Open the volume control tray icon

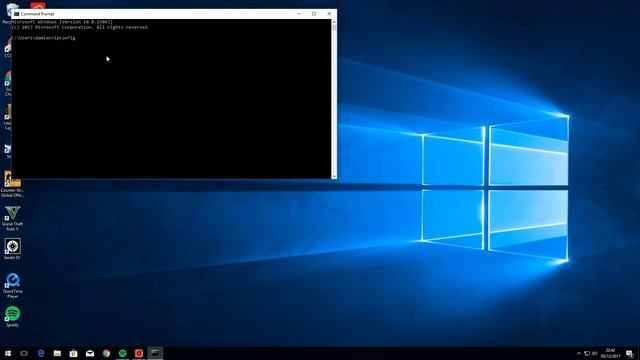pos(595,353)
